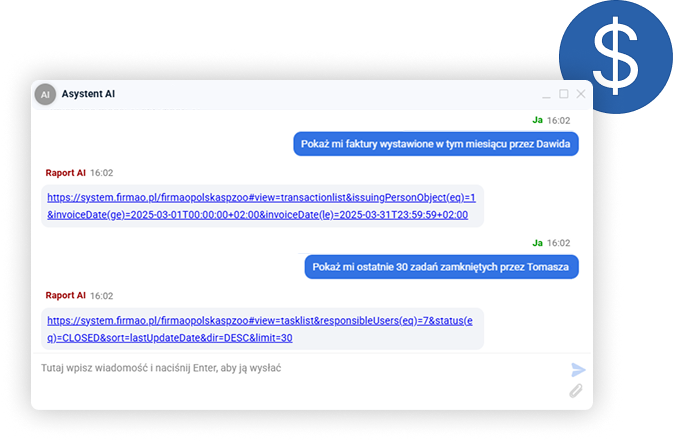Click the message about Dawid's invoices
The image size is (673, 442).
(x=436, y=144)
